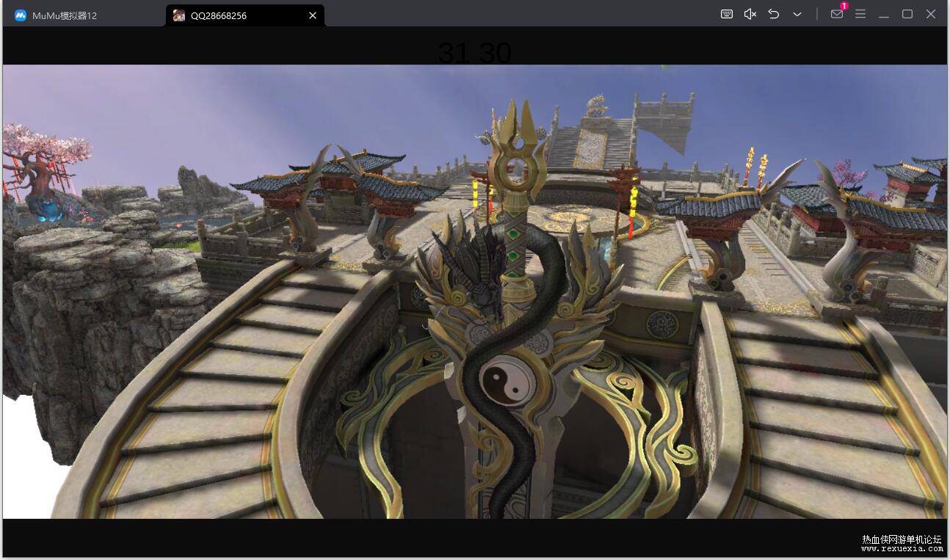Viewport: 950px width, 560px height.
Task: Switch to the MuMu模拟器12 home tab
Action: coord(83,15)
